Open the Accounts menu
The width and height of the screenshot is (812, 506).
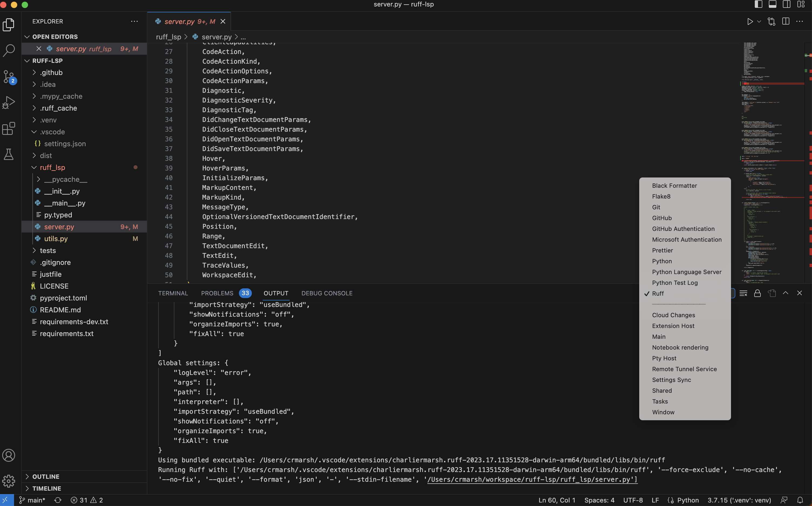9,455
